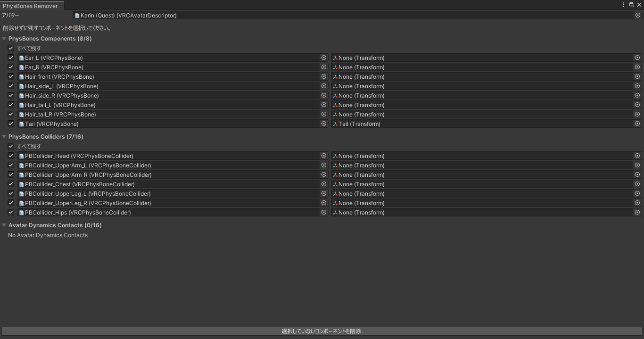Open object picker for PBCollider_Head

click(324, 156)
